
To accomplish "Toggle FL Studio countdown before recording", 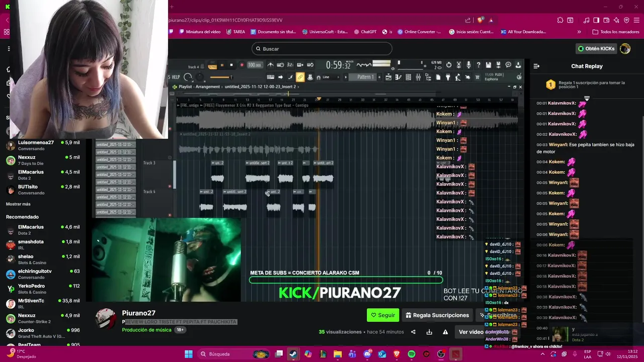I will pos(290,65).
